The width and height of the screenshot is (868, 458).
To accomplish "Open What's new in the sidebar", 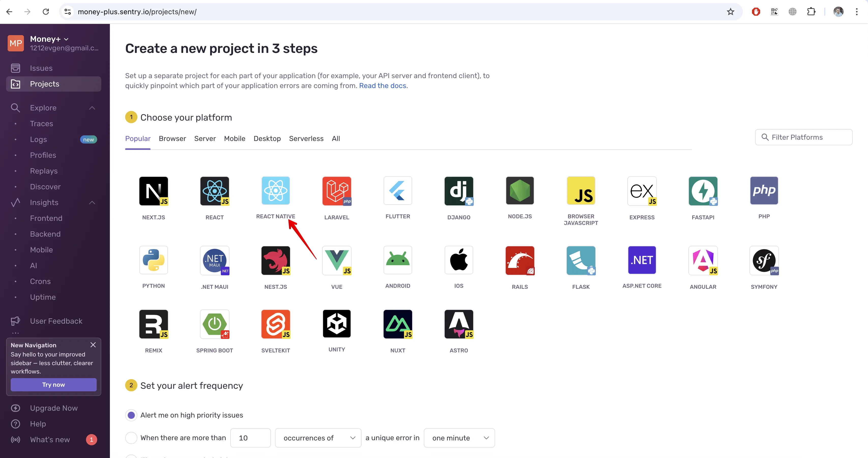I will coord(54,440).
